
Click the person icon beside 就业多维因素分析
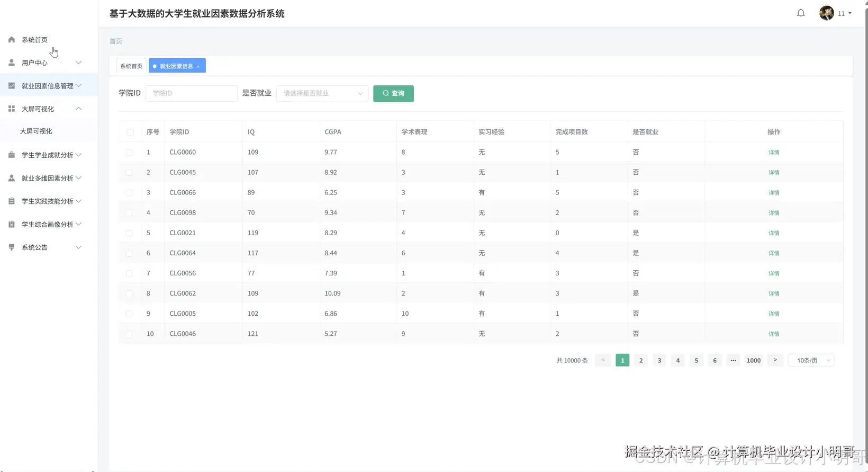(12, 178)
